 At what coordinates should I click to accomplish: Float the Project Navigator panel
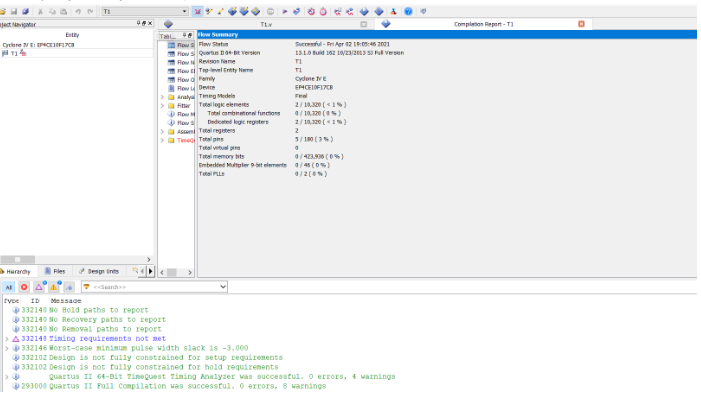144,23
